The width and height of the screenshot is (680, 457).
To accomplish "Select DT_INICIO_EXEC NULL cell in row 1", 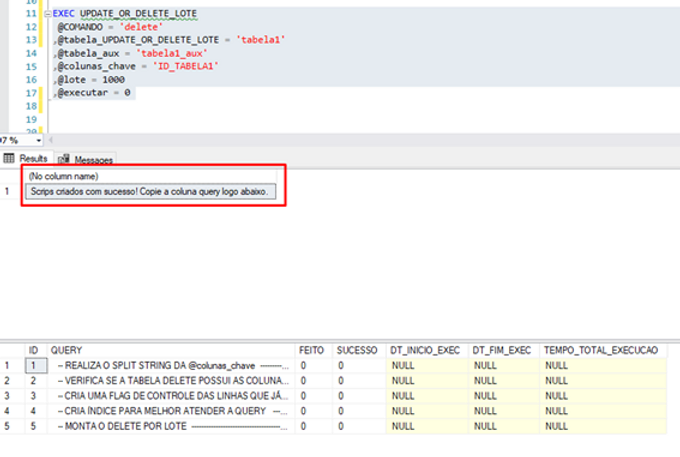I will click(427, 366).
